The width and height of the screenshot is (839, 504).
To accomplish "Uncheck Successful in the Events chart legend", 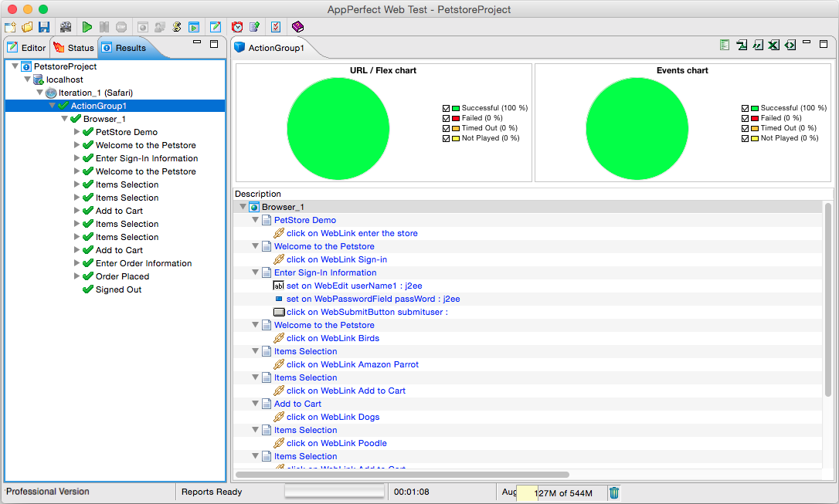I will [x=746, y=108].
